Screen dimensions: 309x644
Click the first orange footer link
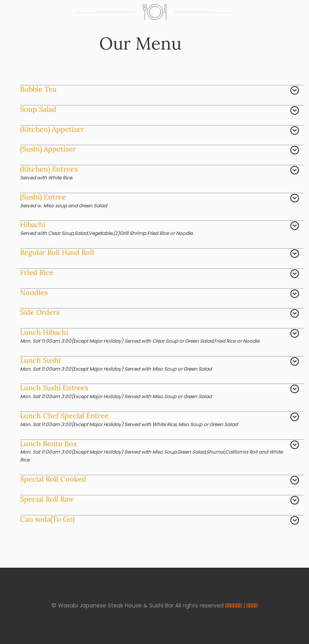point(233,605)
